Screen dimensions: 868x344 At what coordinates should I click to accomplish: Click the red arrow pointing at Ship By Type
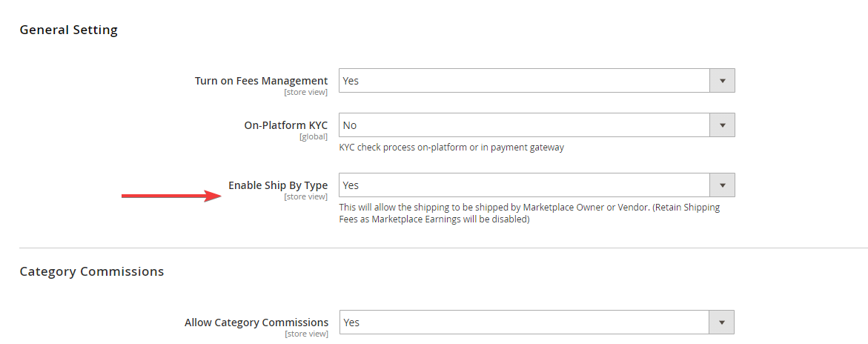point(171,196)
